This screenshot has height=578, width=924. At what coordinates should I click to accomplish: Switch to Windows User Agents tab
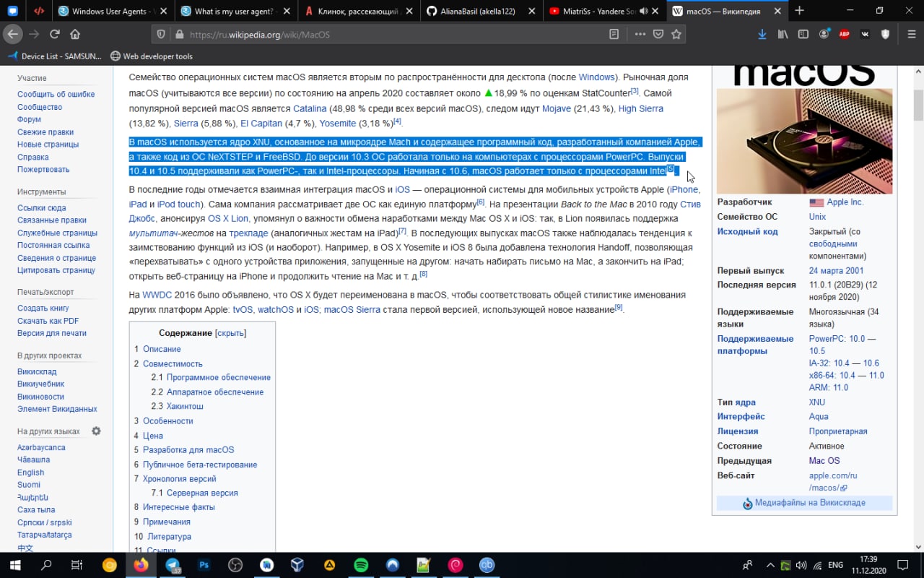[113, 11]
